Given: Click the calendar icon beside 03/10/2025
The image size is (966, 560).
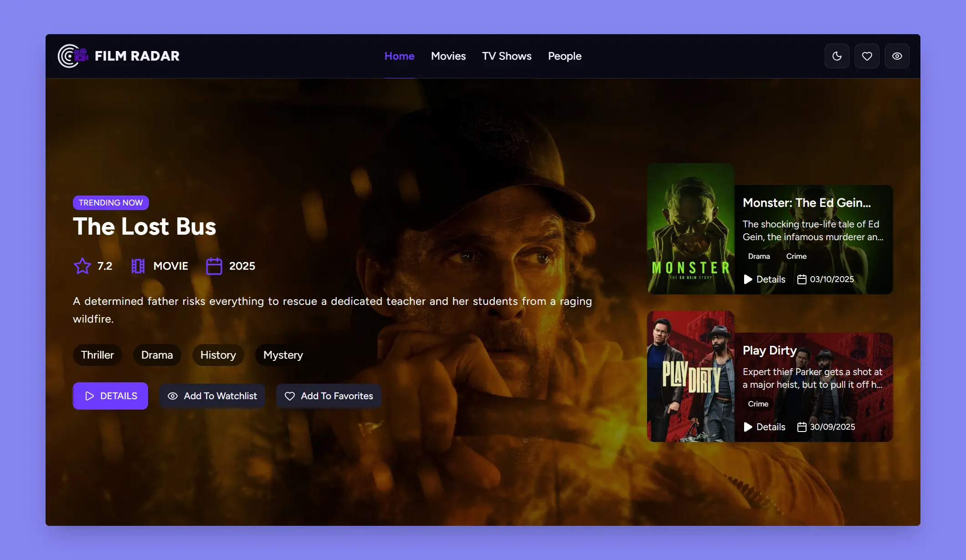Looking at the screenshot, I should [802, 279].
